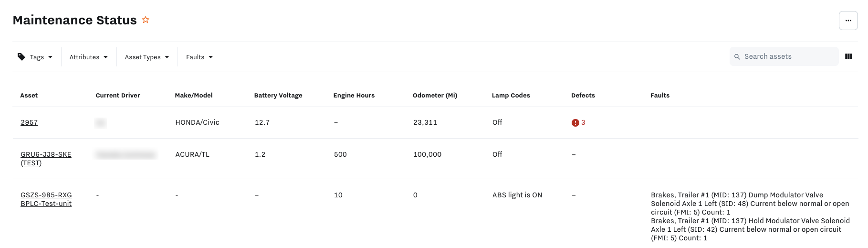Open the Faults filter dropdown

[199, 57]
